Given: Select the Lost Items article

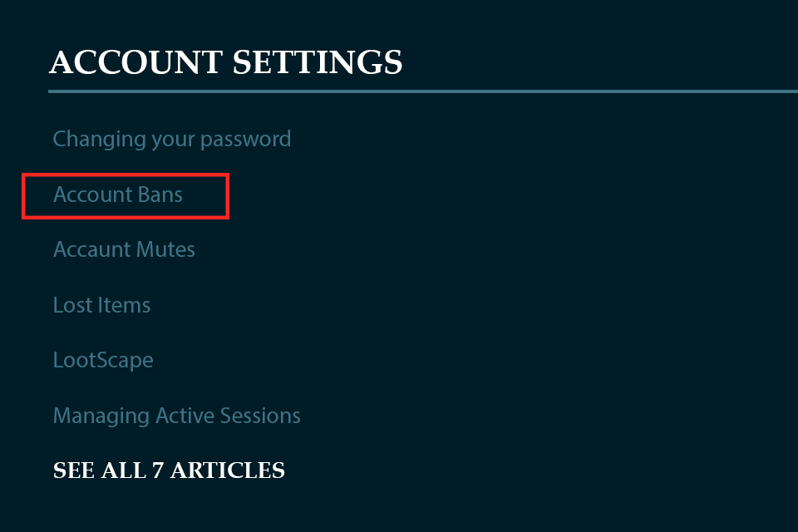Looking at the screenshot, I should point(101,305).
